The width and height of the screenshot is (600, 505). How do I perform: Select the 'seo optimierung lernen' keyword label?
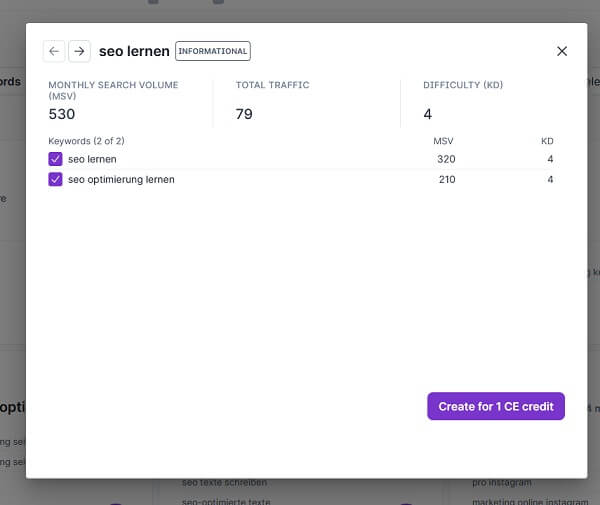[121, 180]
